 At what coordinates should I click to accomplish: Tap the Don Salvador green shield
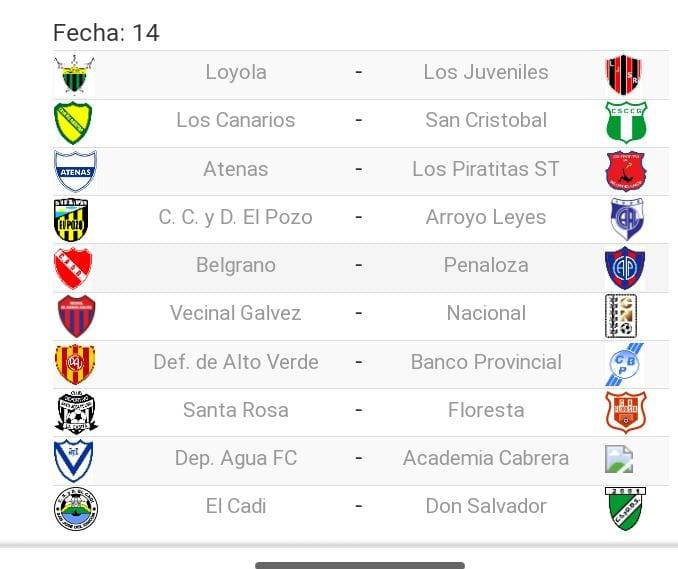(x=625, y=507)
